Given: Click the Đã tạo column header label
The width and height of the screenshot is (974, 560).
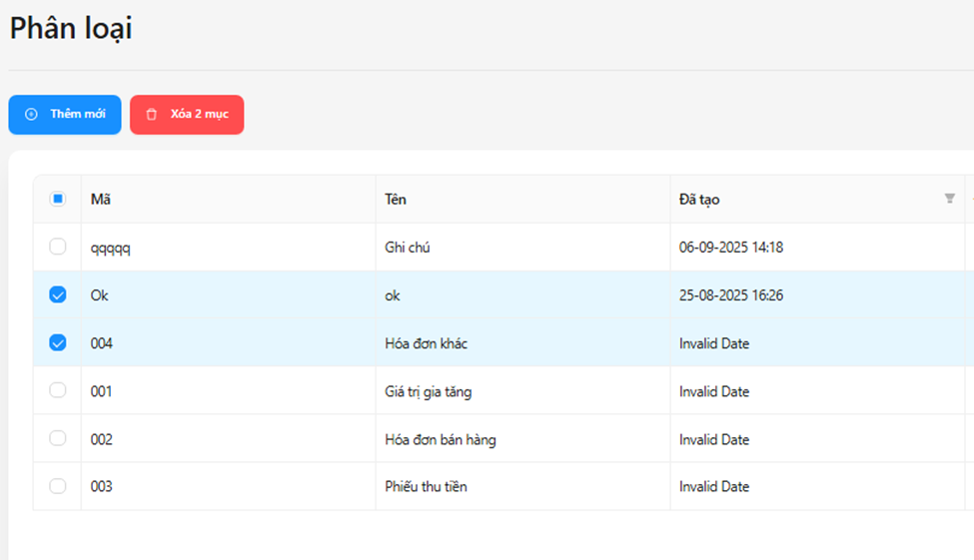Looking at the screenshot, I should tap(699, 199).
